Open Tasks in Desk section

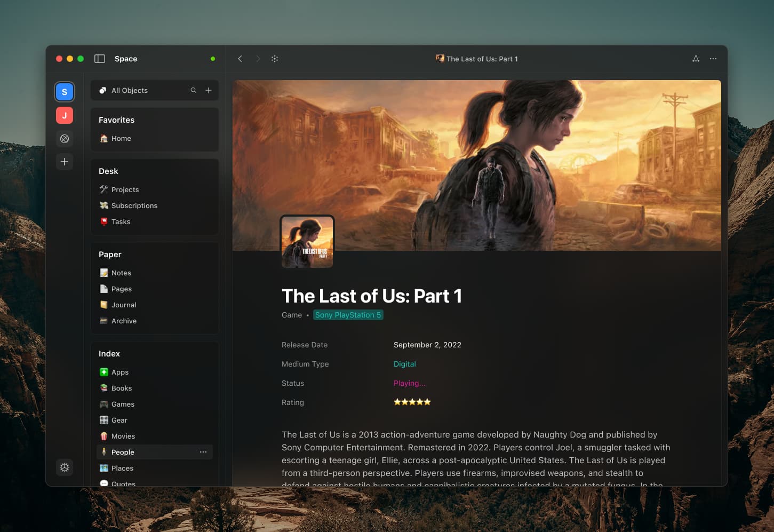click(155, 221)
